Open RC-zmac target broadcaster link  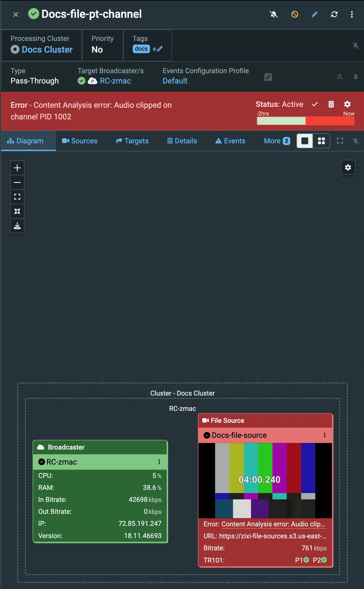click(115, 81)
